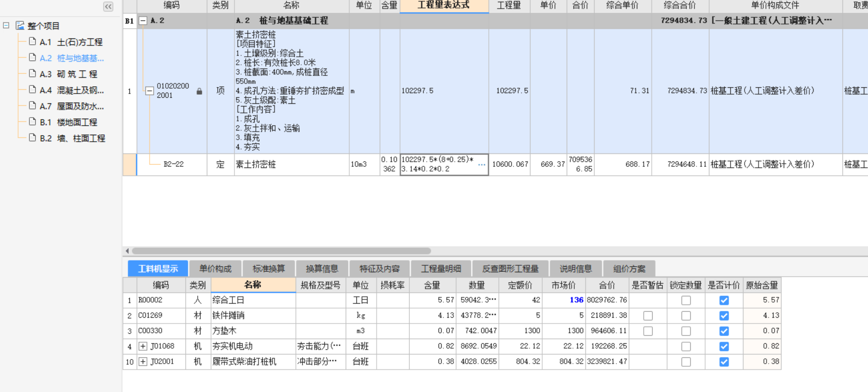This screenshot has height=392, width=868.
Task: Click the left arrow of the horizontal scrollbar
Action: click(x=127, y=251)
